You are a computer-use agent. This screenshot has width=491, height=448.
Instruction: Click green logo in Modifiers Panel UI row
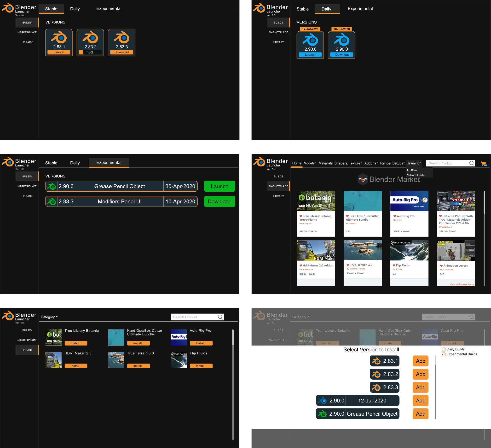(51, 201)
